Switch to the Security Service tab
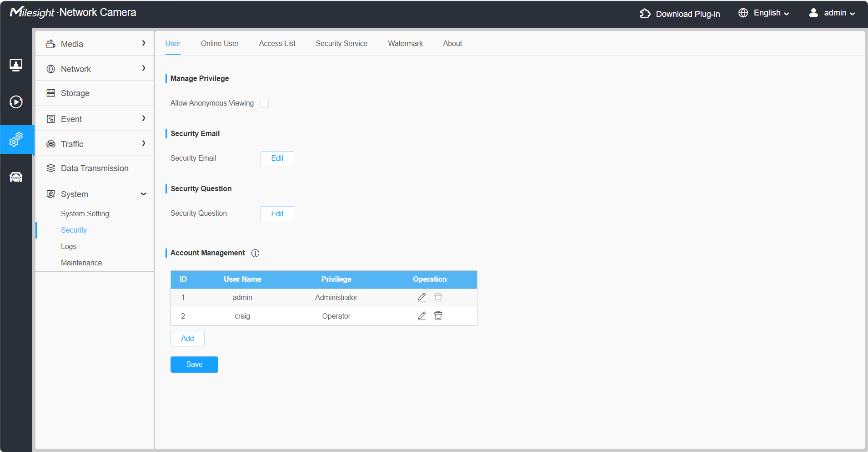Viewport: 868px width, 452px height. 341,44
